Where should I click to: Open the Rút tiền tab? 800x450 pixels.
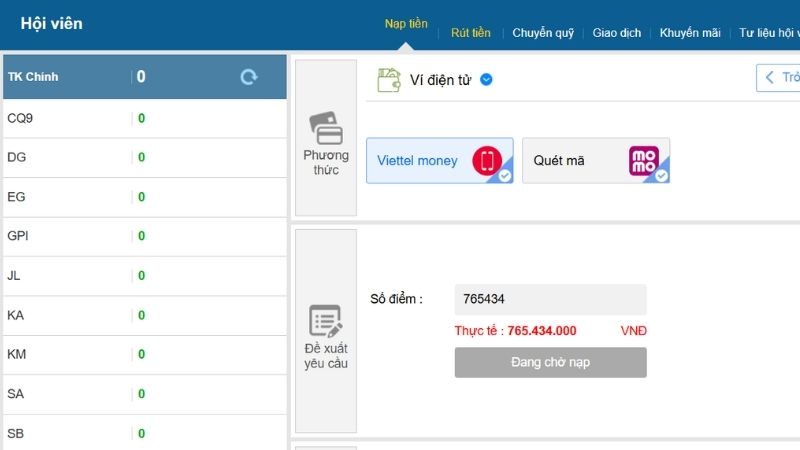pyautogui.click(x=470, y=33)
